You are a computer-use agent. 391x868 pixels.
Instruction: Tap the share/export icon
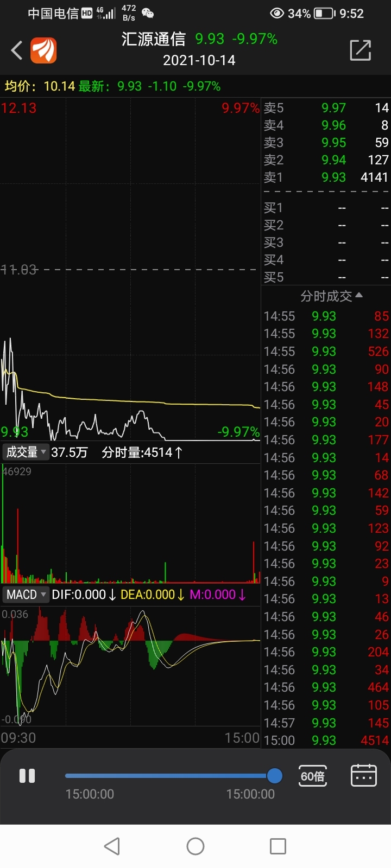[x=361, y=50]
